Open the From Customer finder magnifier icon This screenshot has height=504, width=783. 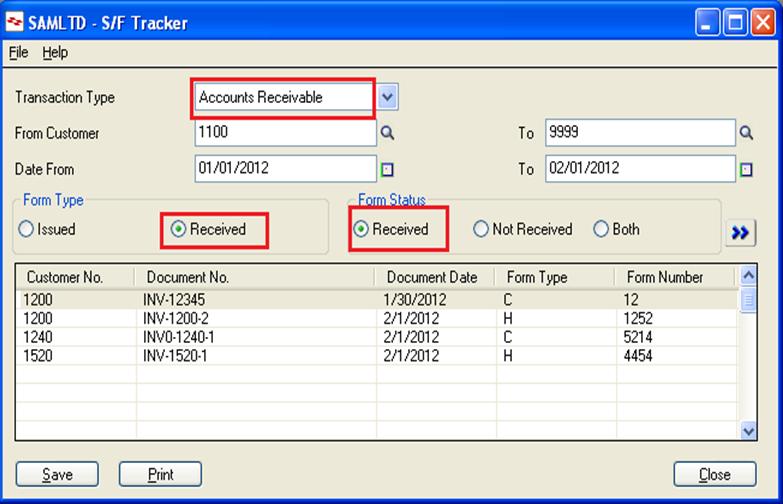tap(388, 133)
